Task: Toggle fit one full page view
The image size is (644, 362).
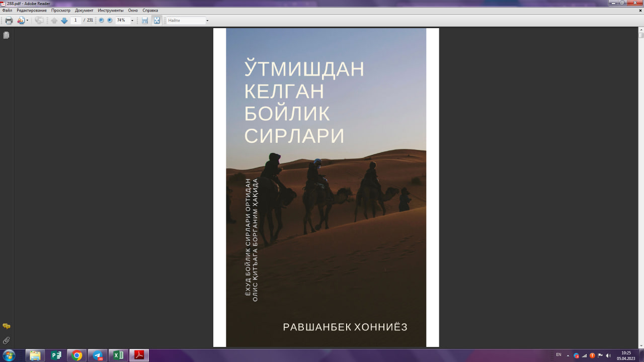Action: (x=156, y=21)
